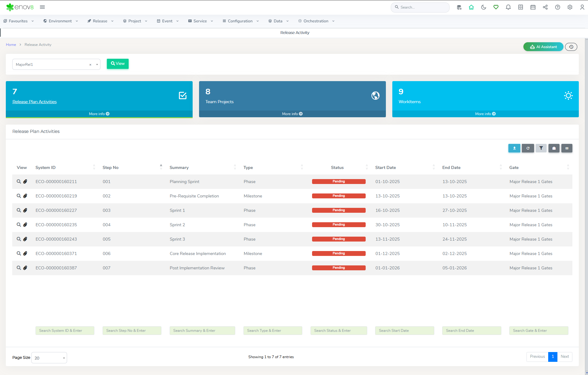The image size is (588, 375).
Task: Click the green View button
Action: [118, 64]
